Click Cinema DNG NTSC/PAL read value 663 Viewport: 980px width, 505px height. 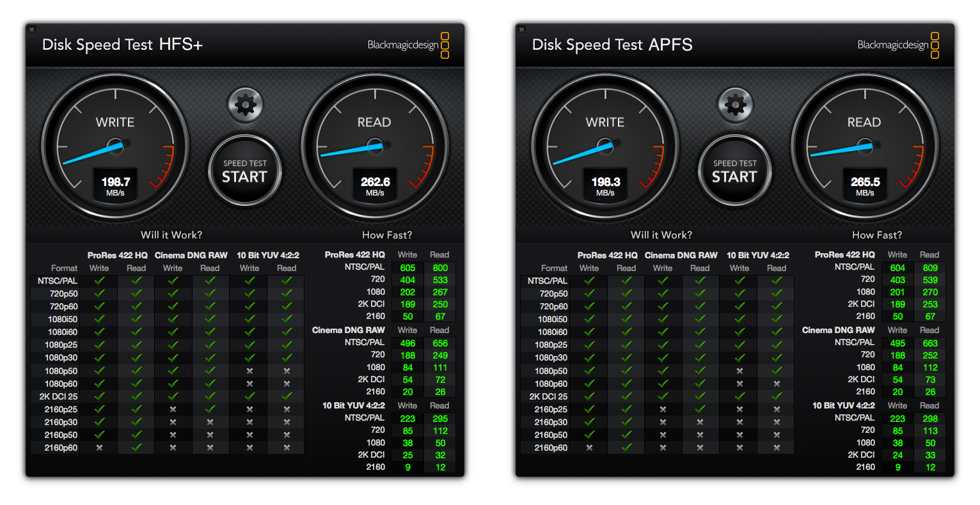[930, 343]
